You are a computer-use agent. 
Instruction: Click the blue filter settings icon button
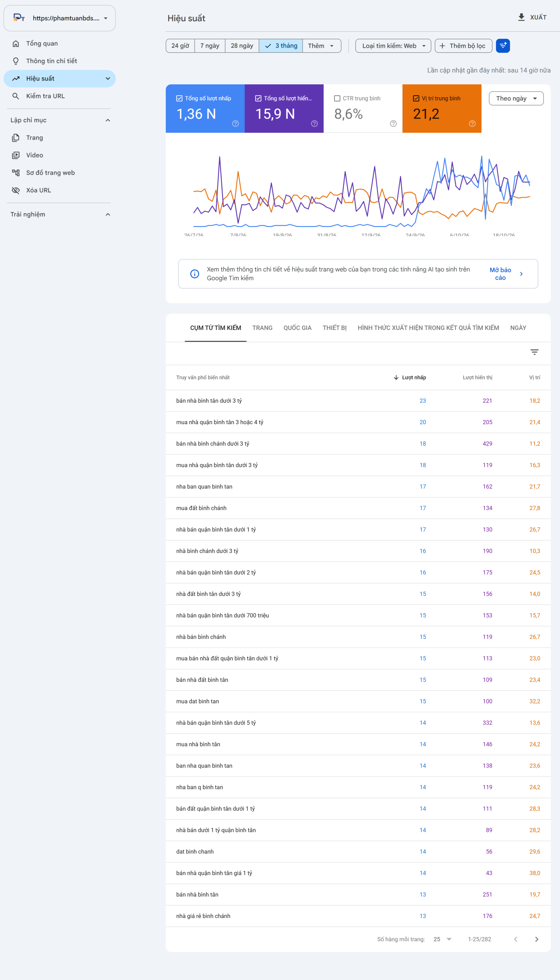[503, 46]
